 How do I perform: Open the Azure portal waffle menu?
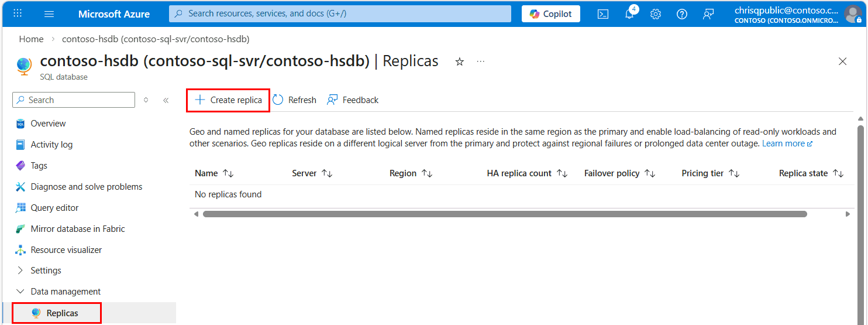[x=18, y=13]
